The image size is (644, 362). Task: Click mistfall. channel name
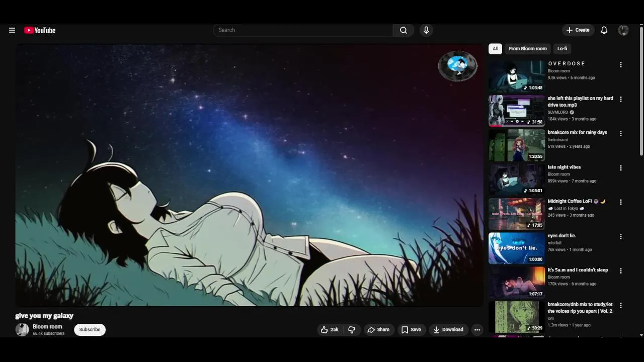coord(555,243)
